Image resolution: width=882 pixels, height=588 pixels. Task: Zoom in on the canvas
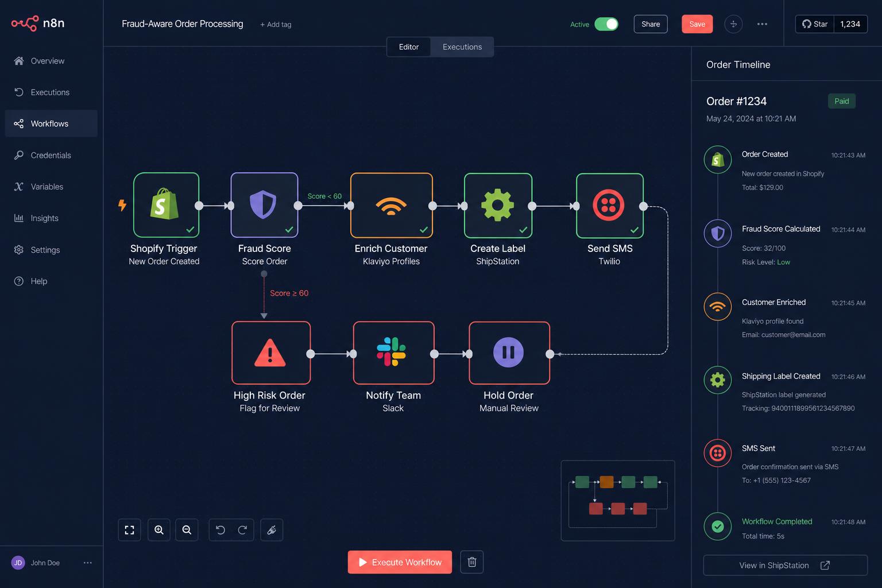tap(159, 530)
